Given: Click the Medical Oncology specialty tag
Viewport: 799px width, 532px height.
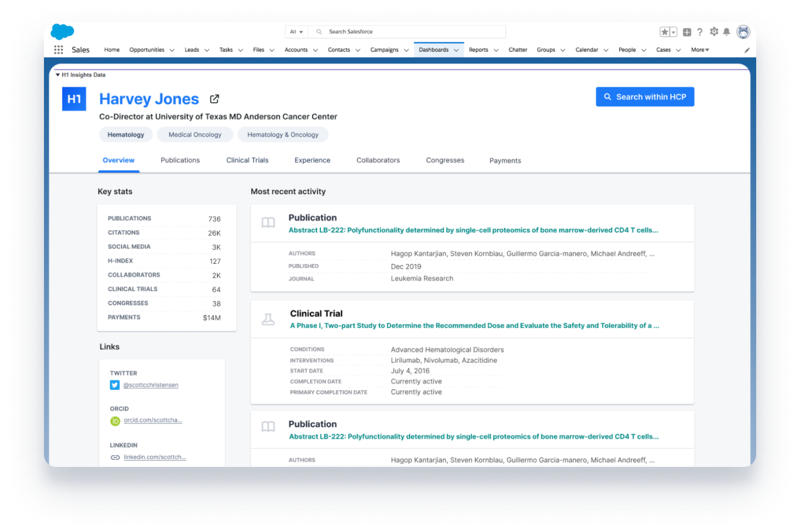Looking at the screenshot, I should (195, 135).
